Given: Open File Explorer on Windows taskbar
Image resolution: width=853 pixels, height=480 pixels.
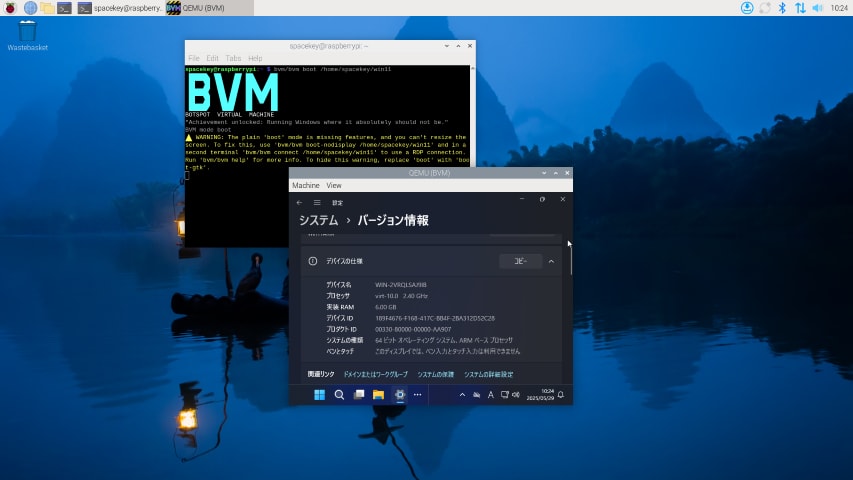Looking at the screenshot, I should tap(378, 395).
